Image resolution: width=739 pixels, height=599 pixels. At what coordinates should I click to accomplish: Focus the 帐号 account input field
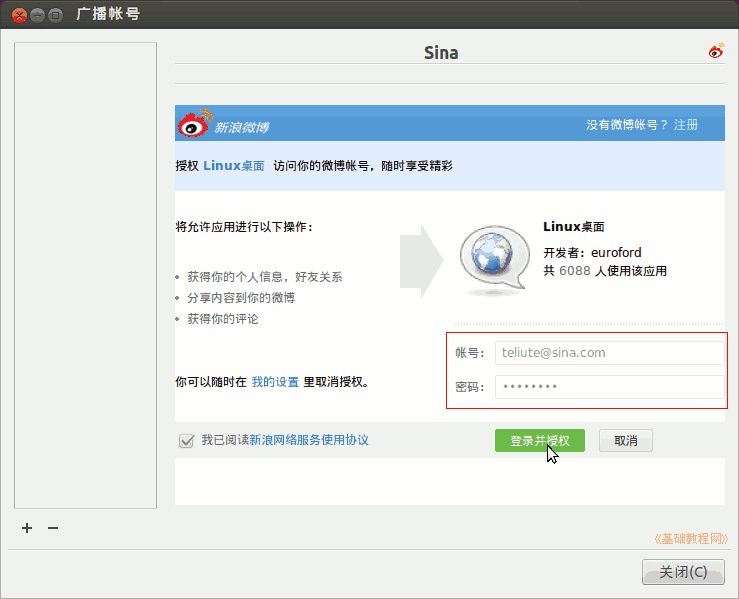[608, 353]
